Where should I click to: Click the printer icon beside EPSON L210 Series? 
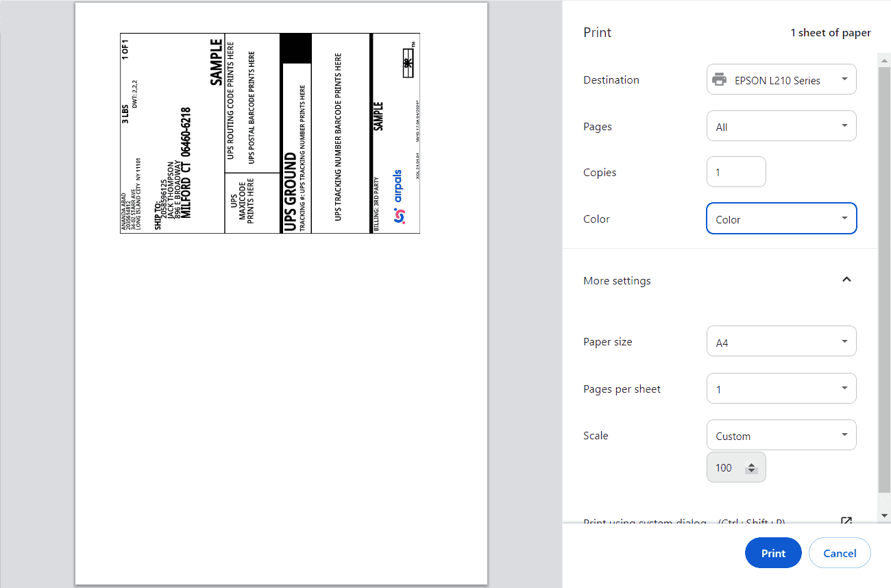pos(718,79)
